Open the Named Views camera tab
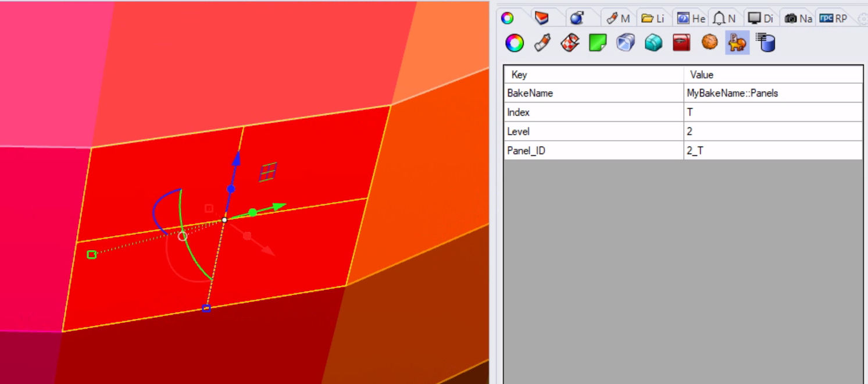This screenshot has height=384, width=868. tap(796, 18)
